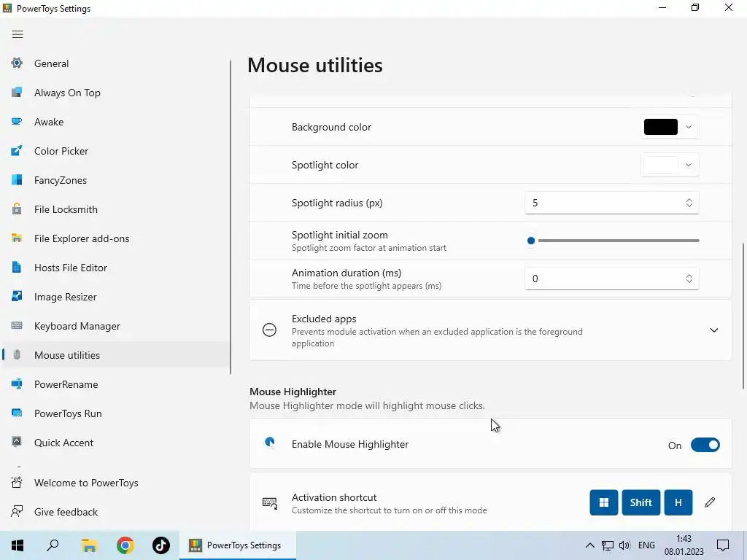Image resolution: width=747 pixels, height=560 pixels.
Task: Turn off Enable Mouse Highlighter toggle
Action: coord(705,445)
